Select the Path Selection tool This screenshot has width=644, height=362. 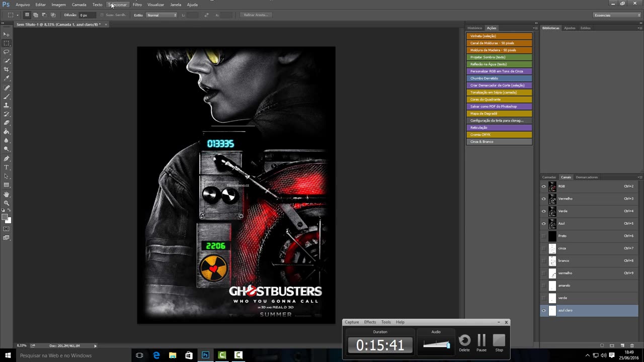pos(7,176)
